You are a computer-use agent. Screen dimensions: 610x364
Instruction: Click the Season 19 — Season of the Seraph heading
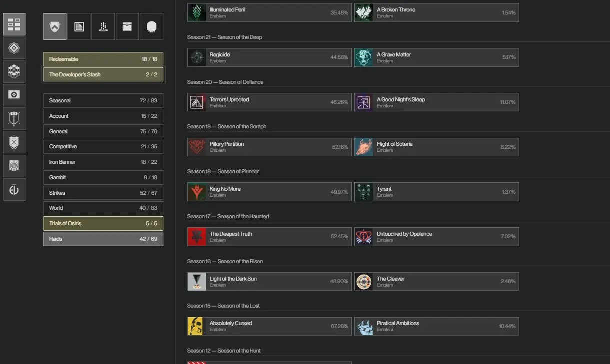click(227, 126)
